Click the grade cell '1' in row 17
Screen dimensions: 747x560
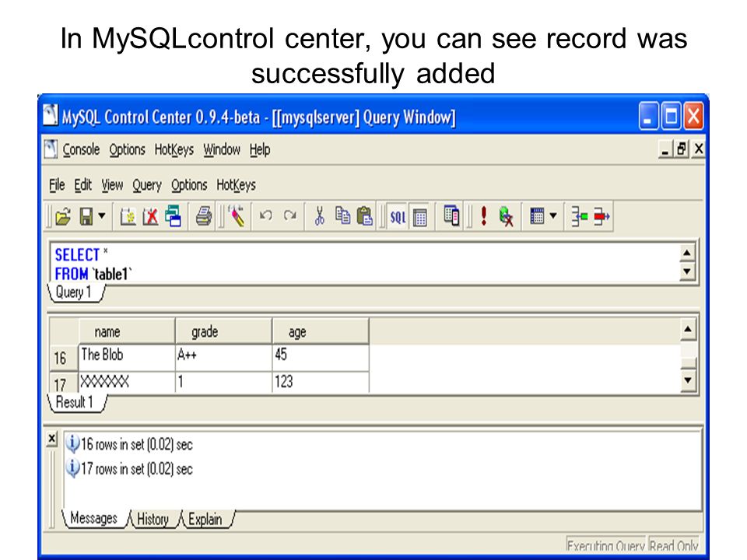(224, 383)
